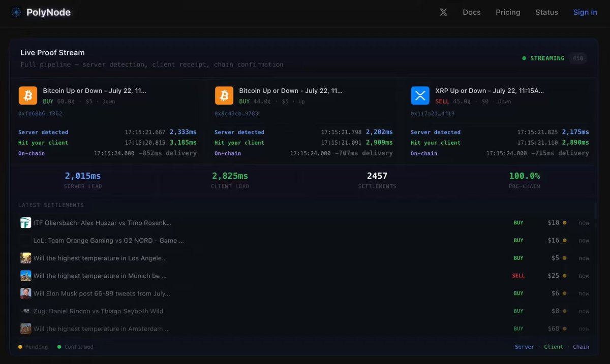Image resolution: width=610 pixels, height=364 pixels.
Task: Click the status dot next to $25
Action: (x=564, y=276)
